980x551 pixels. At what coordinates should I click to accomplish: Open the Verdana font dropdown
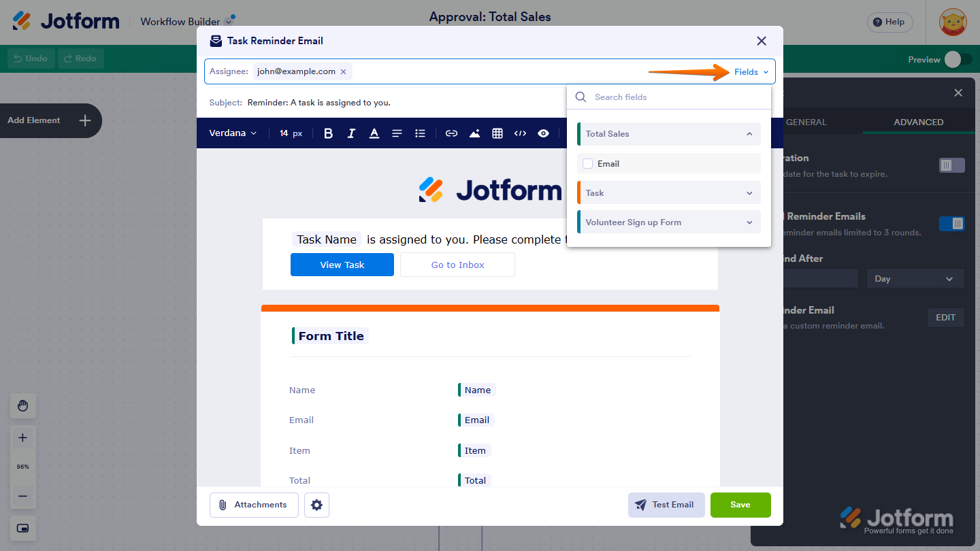(233, 133)
